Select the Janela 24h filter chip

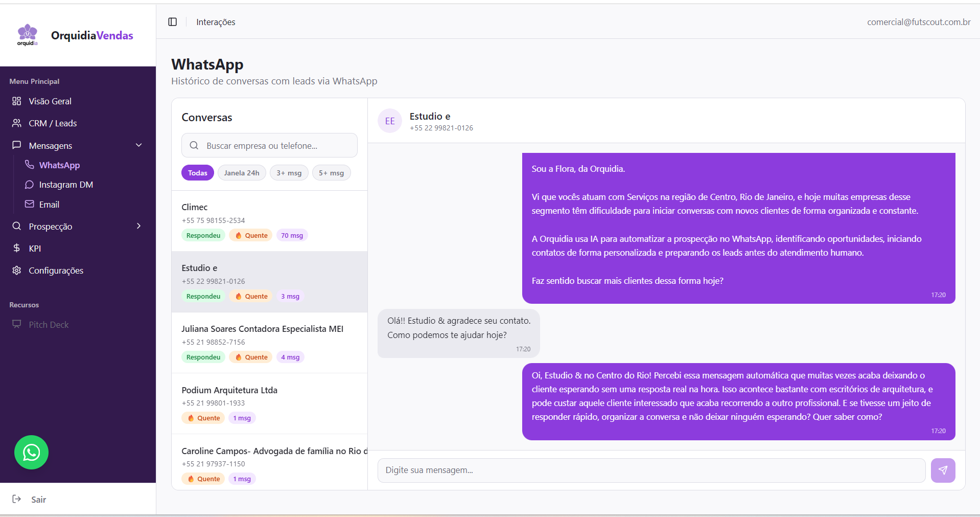[x=242, y=173]
